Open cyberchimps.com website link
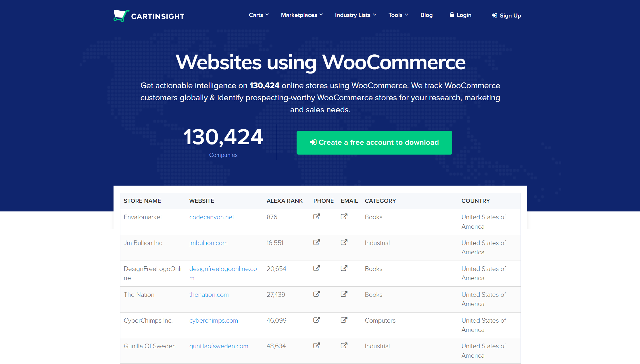The image size is (640, 364). (214, 321)
